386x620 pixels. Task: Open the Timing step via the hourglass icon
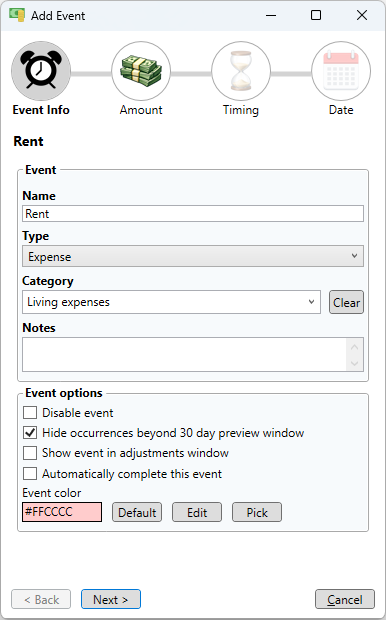click(241, 71)
